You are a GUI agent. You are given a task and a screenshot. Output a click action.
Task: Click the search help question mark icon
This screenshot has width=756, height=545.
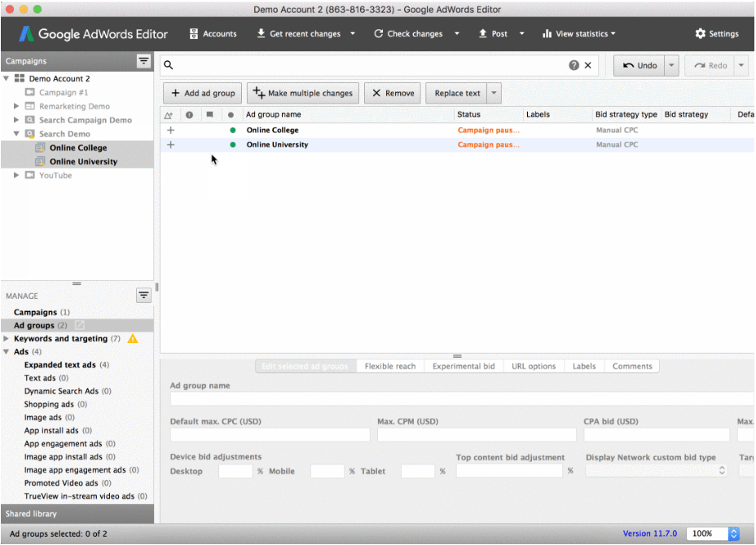click(574, 65)
